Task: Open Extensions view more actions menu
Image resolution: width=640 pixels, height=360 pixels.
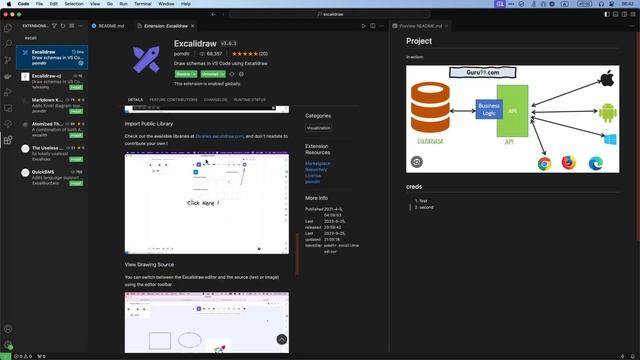Action: click(80, 26)
